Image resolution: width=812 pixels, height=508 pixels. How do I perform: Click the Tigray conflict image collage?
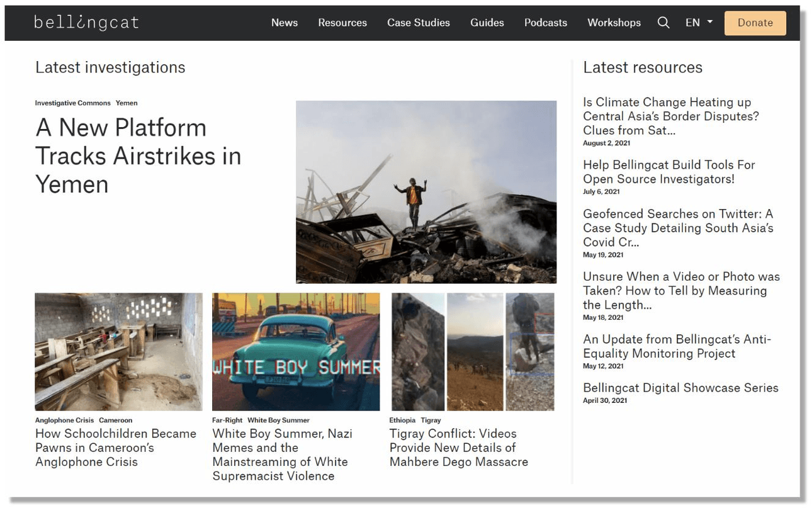[473, 351]
